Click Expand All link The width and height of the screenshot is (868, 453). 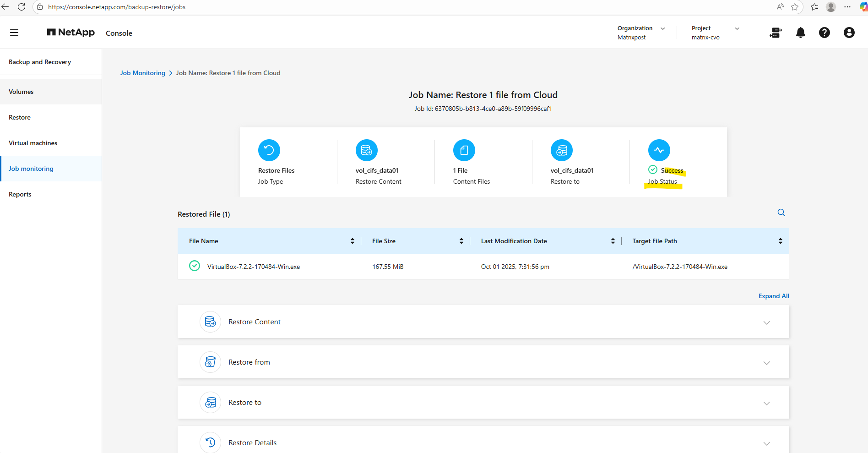[773, 296]
